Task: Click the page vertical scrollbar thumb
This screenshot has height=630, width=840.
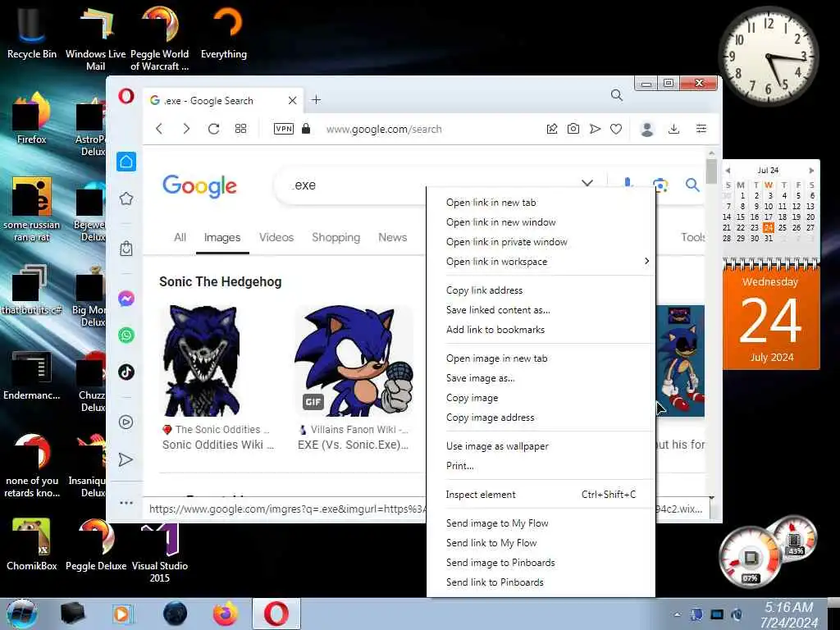Action: point(711,171)
